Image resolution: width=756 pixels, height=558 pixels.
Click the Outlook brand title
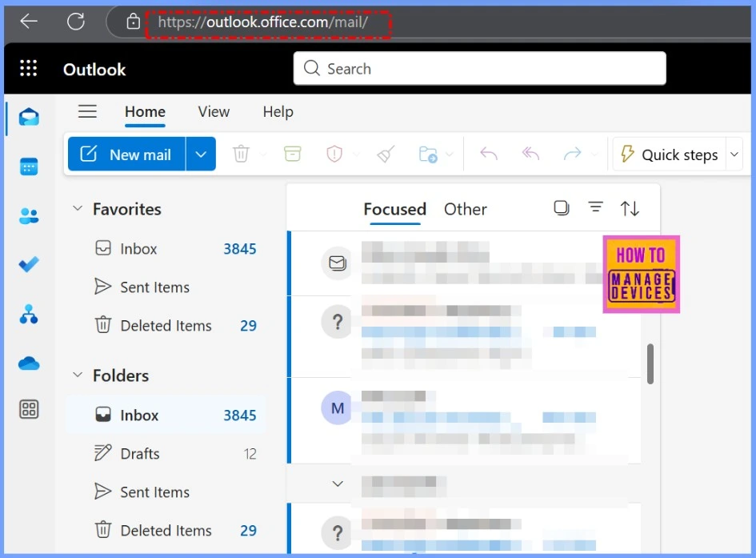pos(94,70)
